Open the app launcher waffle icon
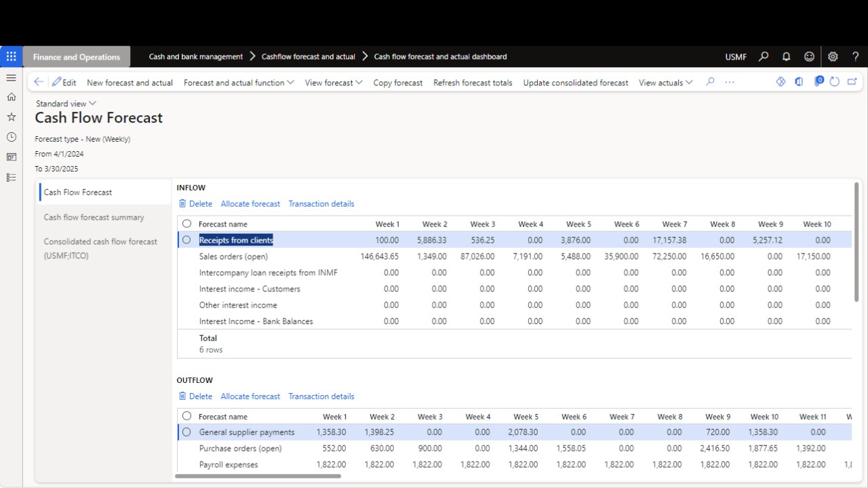Image resolution: width=868 pixels, height=488 pixels. point(11,57)
